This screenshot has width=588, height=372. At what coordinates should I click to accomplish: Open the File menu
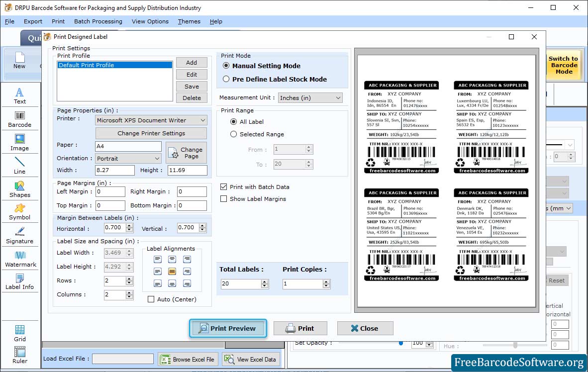[x=9, y=21]
